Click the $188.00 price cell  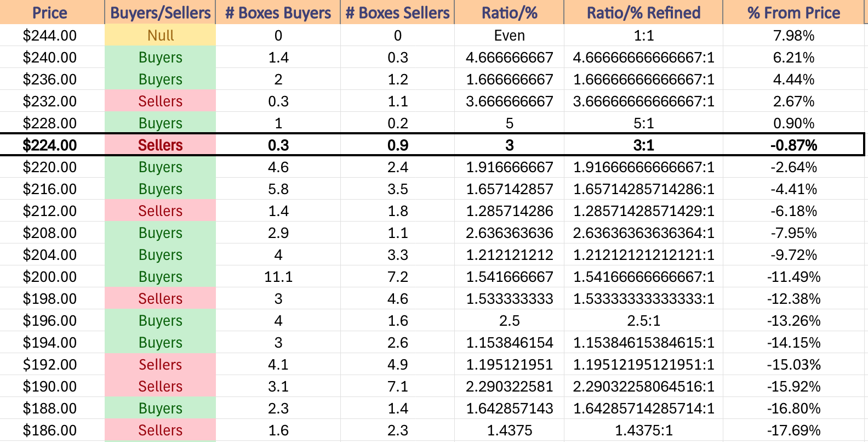(52, 409)
